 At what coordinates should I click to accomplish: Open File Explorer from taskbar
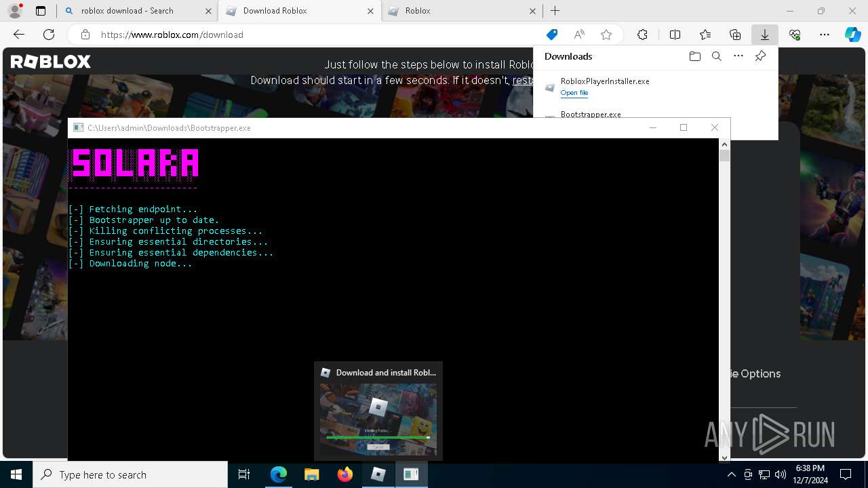(312, 474)
